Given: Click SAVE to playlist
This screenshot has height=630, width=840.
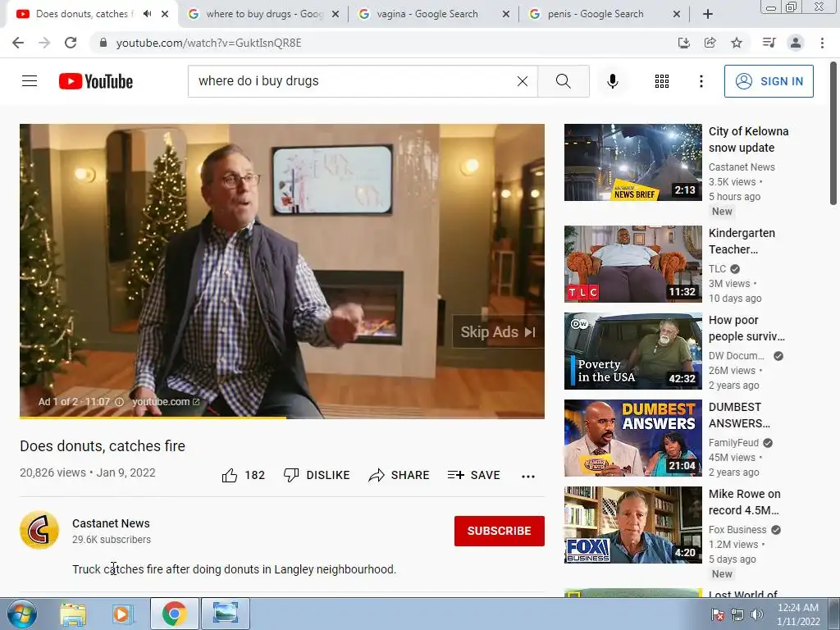Looking at the screenshot, I should 473,475.
